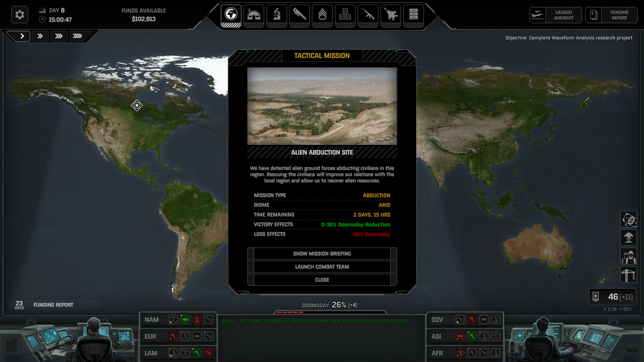Open the Aircraft jet tab
The height and width of the screenshot is (362, 644).
click(x=391, y=15)
